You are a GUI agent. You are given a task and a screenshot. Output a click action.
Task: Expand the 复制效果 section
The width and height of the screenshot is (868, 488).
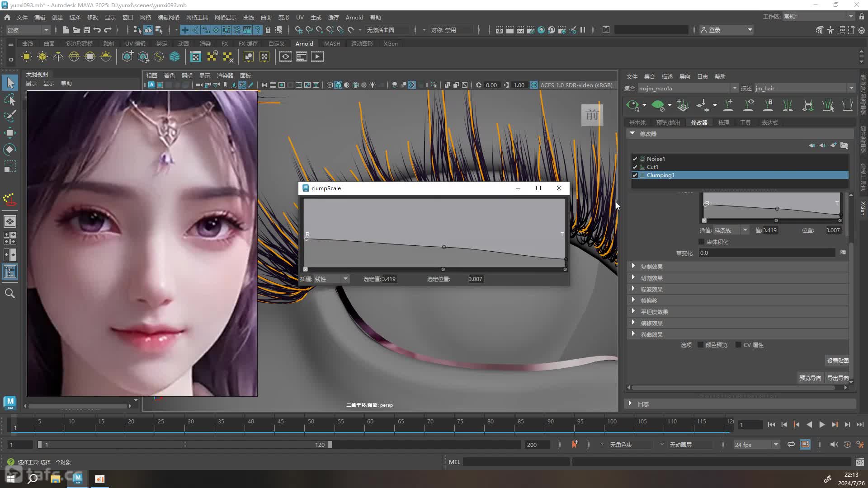633,266
